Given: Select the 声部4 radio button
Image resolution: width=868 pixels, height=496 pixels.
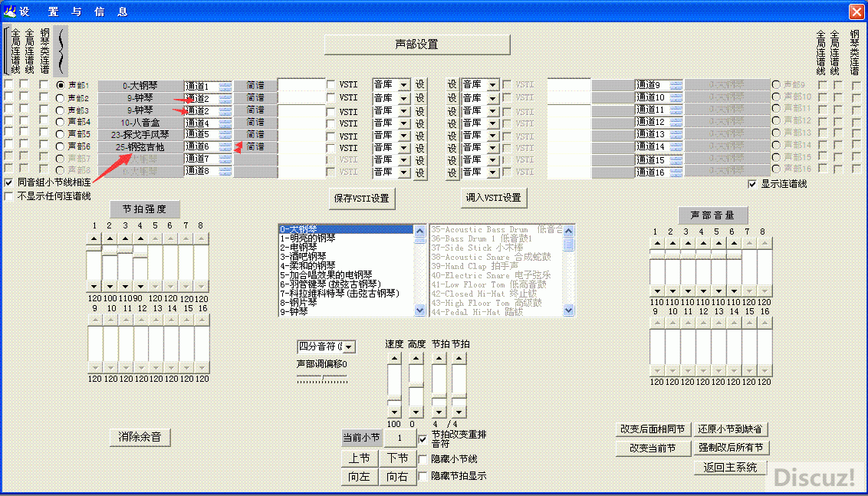Looking at the screenshot, I should pos(61,122).
